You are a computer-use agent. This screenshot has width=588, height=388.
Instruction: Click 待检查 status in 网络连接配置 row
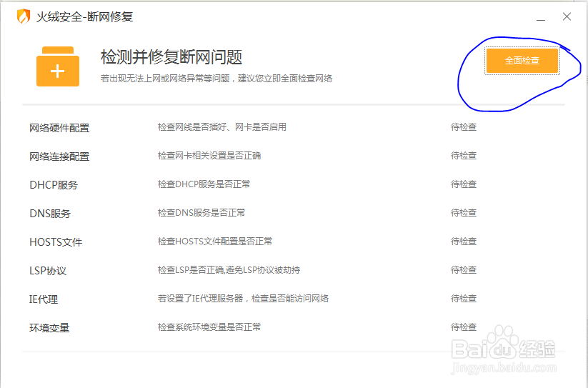pyautogui.click(x=464, y=156)
